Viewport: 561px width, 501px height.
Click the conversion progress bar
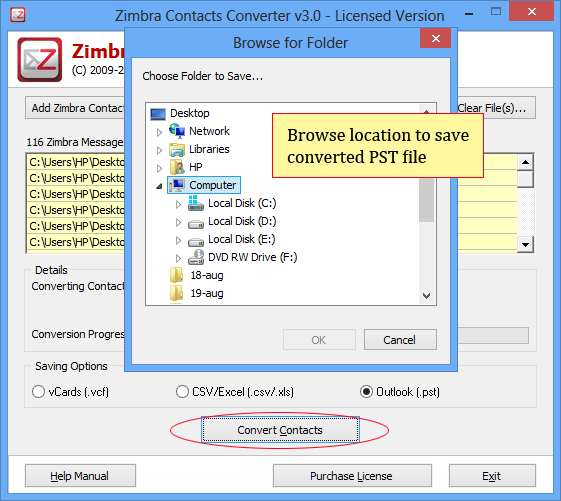coord(493,335)
